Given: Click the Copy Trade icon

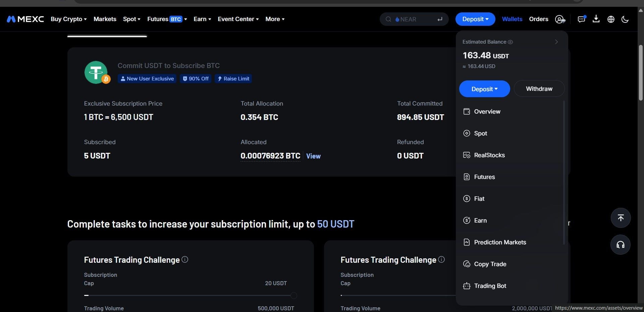Looking at the screenshot, I should pos(467,264).
